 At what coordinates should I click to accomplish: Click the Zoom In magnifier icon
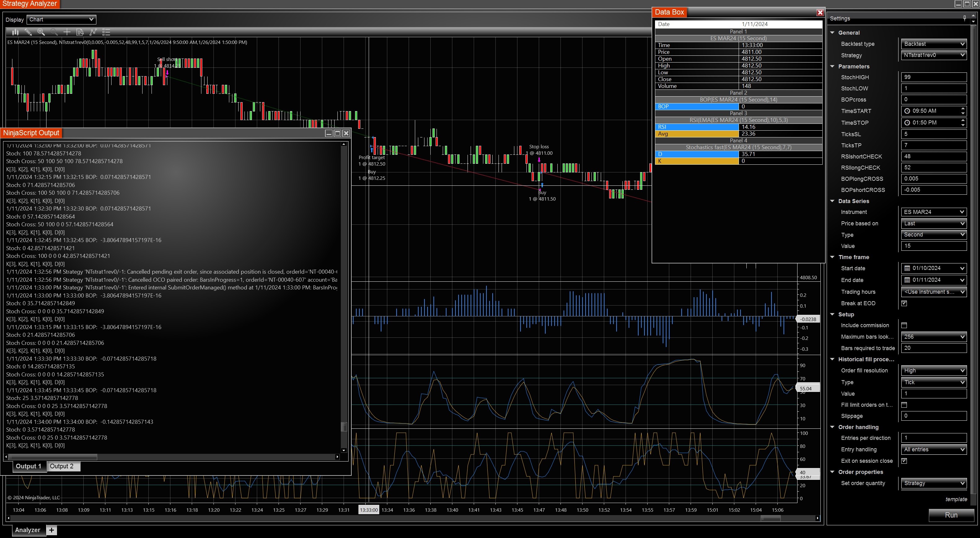(x=41, y=32)
